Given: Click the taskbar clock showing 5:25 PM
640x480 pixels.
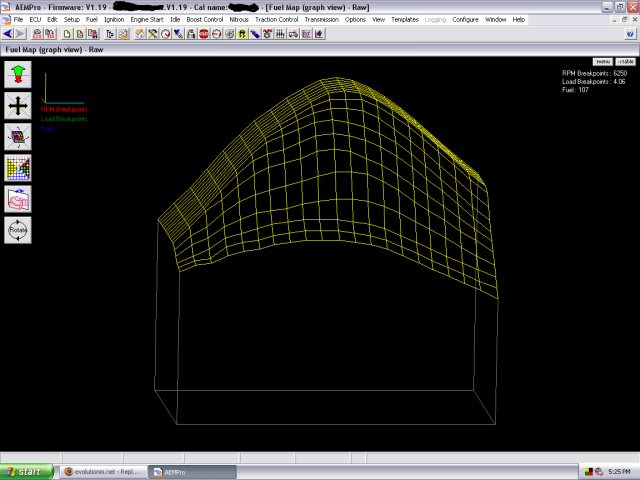Looking at the screenshot, I should point(619,472).
